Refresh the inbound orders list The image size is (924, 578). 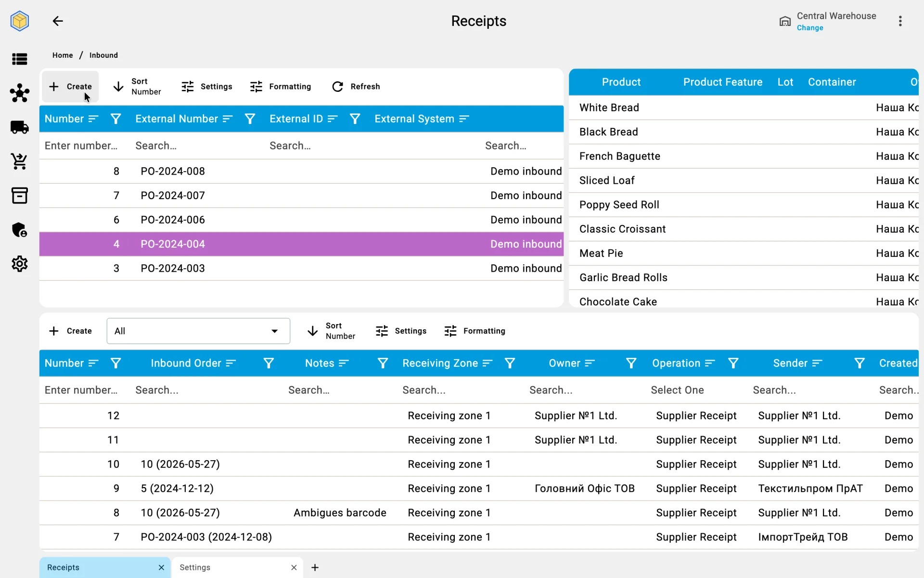coord(356,87)
